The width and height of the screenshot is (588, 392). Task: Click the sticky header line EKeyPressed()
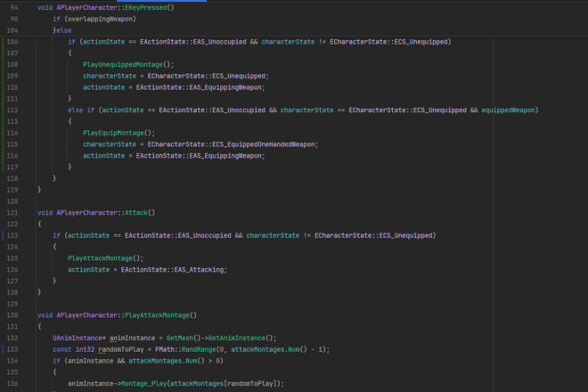pyautogui.click(x=106, y=7)
